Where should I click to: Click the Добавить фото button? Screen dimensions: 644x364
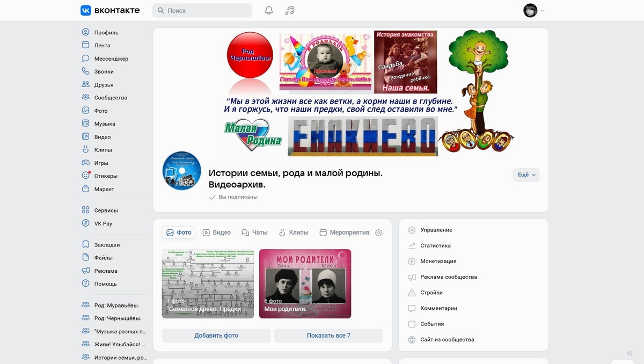215,335
